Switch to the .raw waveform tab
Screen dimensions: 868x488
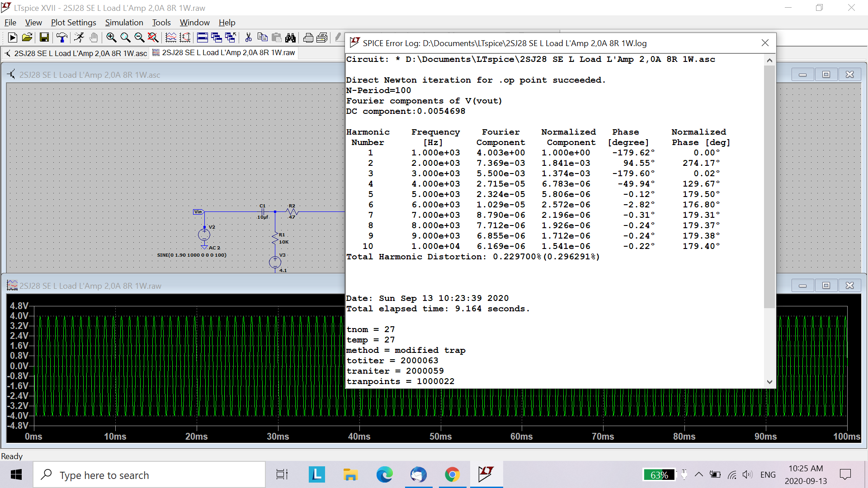pyautogui.click(x=224, y=53)
